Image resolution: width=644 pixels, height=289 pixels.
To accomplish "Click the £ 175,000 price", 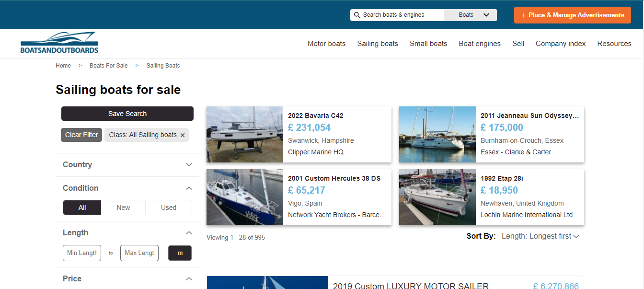I will coord(502,127).
